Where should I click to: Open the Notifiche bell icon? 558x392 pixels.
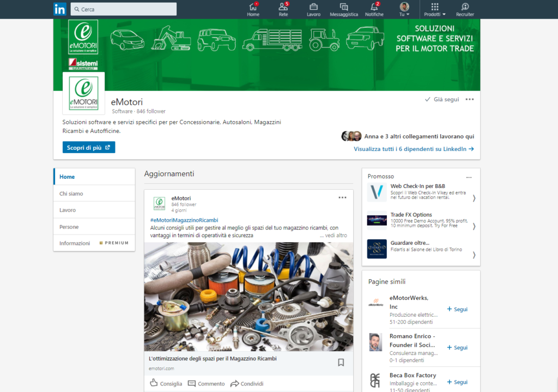[x=374, y=9]
